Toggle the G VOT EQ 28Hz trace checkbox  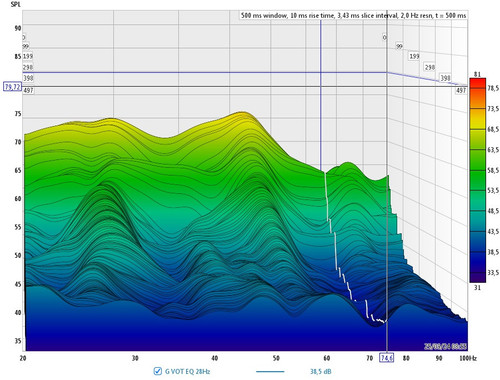(x=158, y=371)
